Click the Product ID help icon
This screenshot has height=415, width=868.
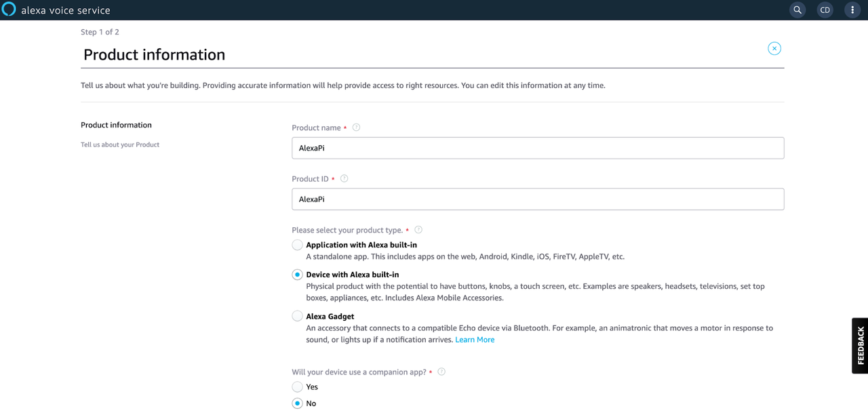[344, 178]
